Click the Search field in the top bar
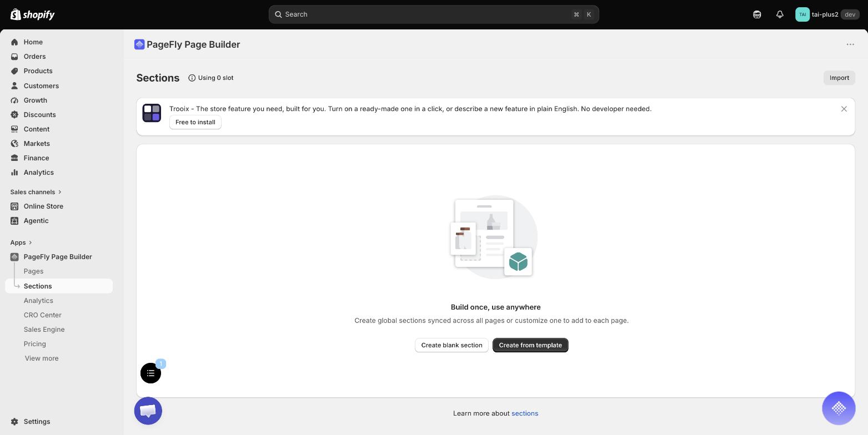The image size is (868, 435). [434, 14]
